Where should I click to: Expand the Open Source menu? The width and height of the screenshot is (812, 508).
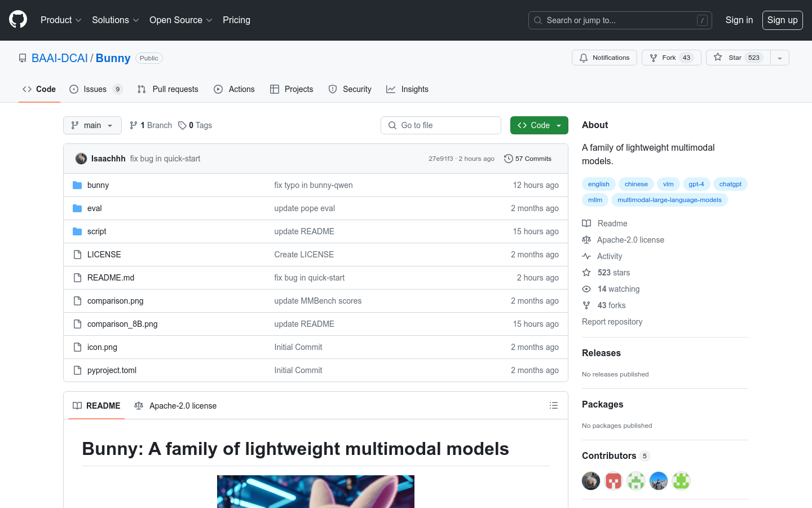pyautogui.click(x=181, y=20)
